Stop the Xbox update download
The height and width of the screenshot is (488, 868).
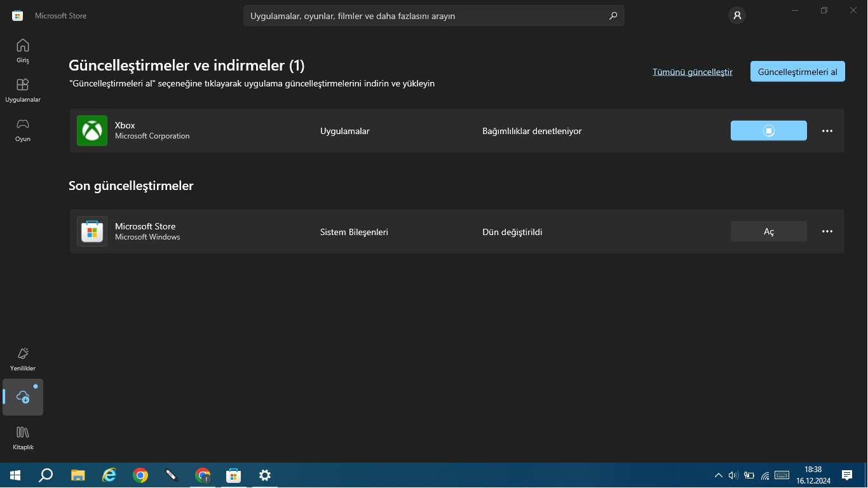click(769, 131)
